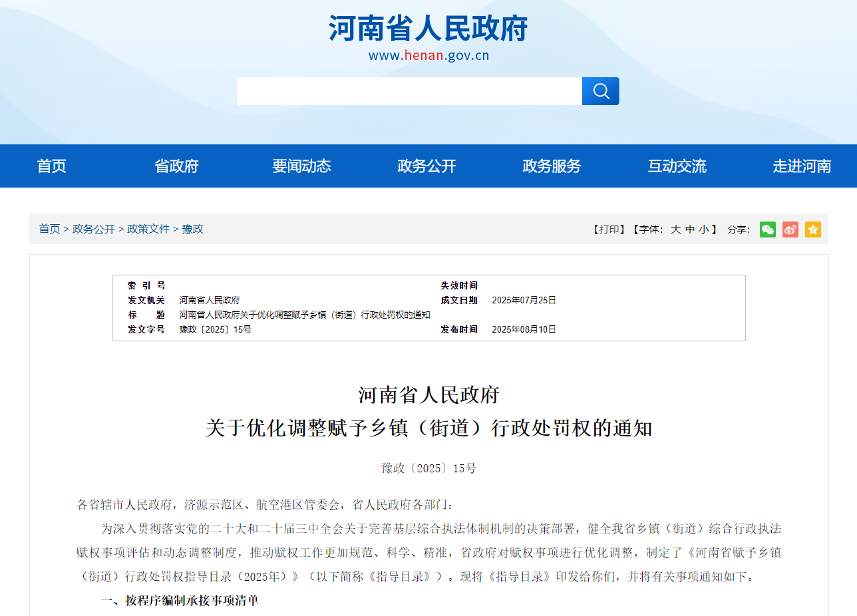Image resolution: width=857 pixels, height=616 pixels.
Task: Click the 河南省人民政府 site title logo
Action: pyautogui.click(x=428, y=28)
